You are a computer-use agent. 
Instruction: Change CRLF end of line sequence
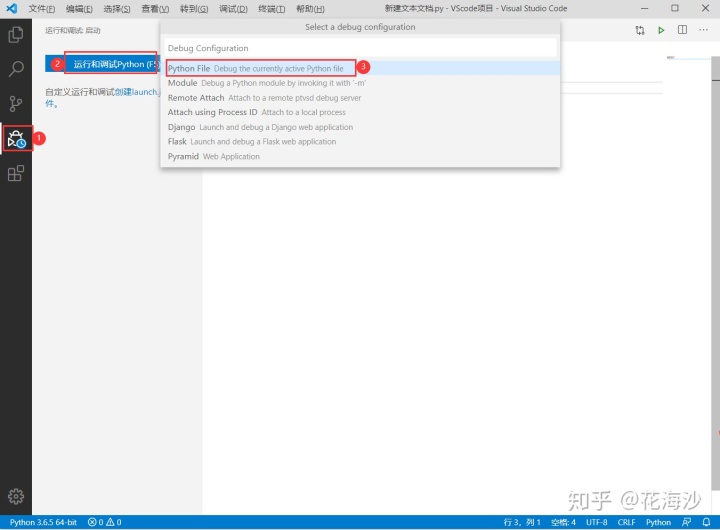pos(626,522)
